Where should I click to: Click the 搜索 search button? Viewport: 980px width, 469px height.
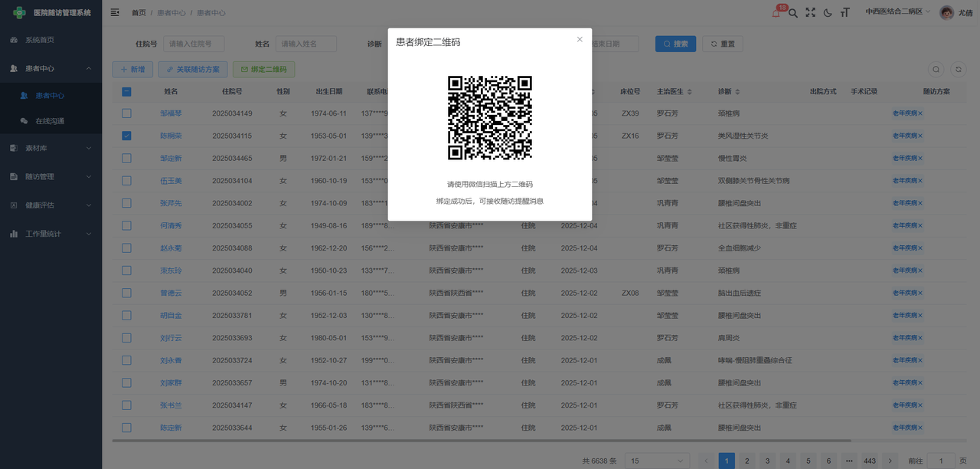click(x=675, y=44)
